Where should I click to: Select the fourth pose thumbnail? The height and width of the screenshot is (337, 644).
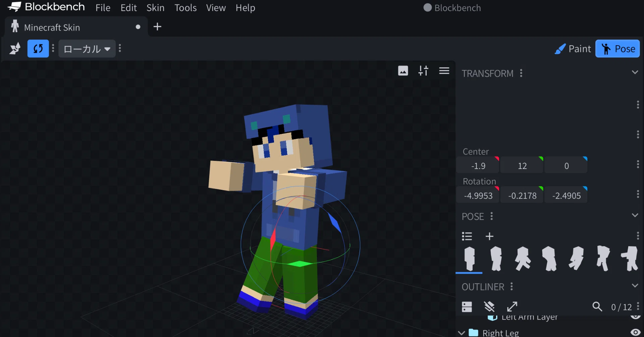pyautogui.click(x=549, y=259)
